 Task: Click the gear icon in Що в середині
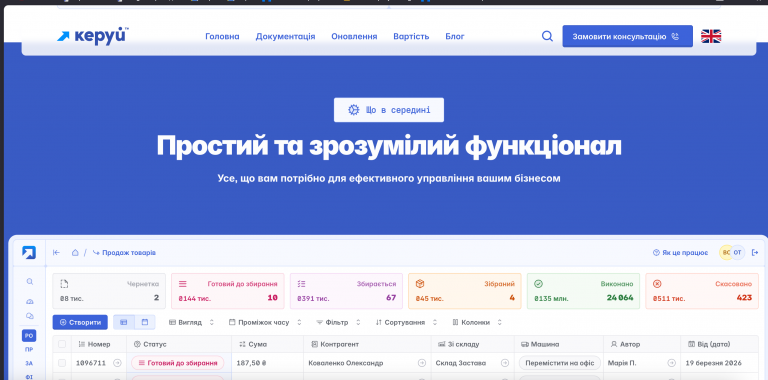pyautogui.click(x=354, y=110)
